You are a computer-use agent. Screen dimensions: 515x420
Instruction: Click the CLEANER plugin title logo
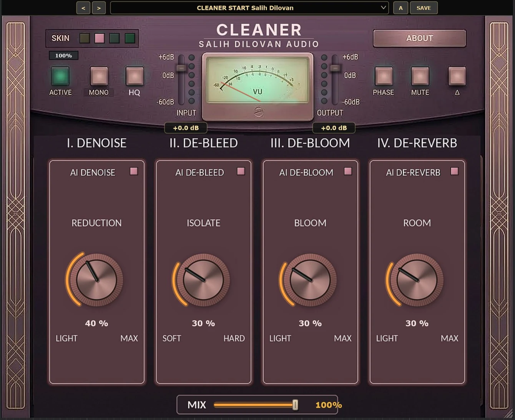[259, 30]
